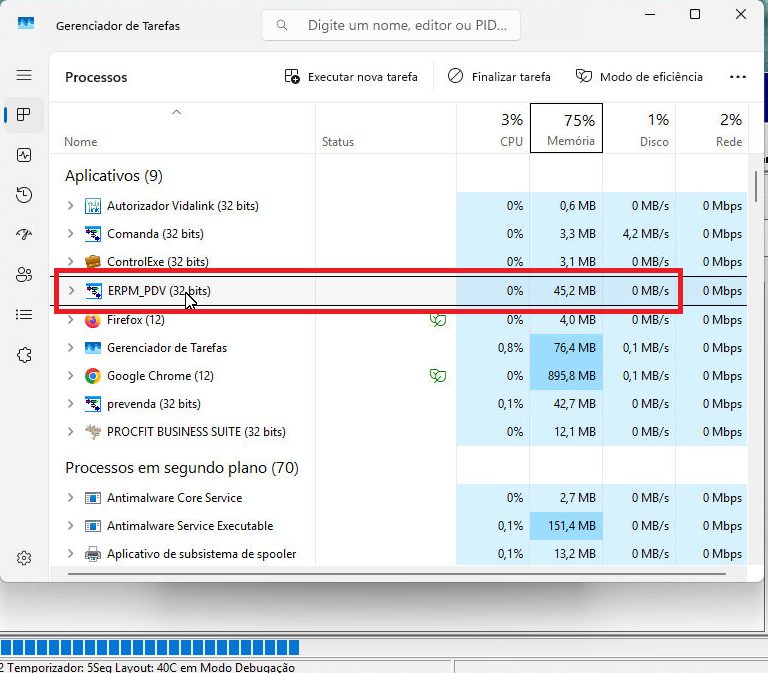
Task: Click the vertical scrollbar of process list
Action: (756, 186)
